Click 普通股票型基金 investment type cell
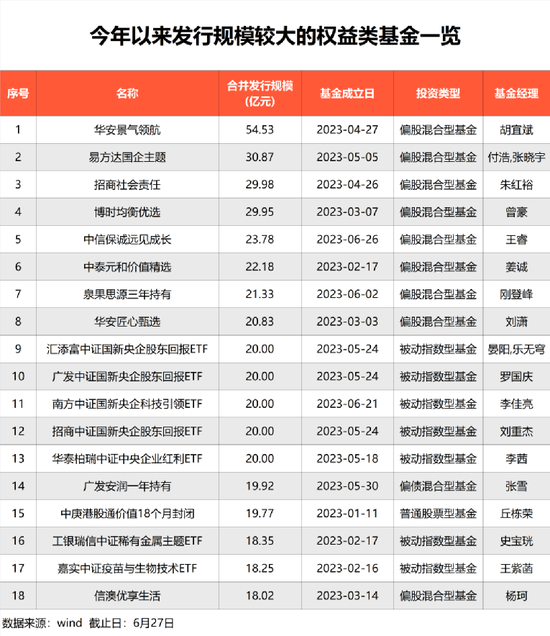The width and height of the screenshot is (550, 636). pos(438,514)
